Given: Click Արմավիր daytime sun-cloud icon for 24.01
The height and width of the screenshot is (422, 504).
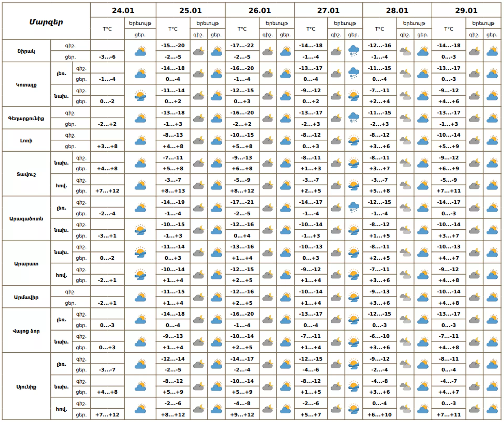Looking at the screenshot, I should pyautogui.click(x=140, y=297).
